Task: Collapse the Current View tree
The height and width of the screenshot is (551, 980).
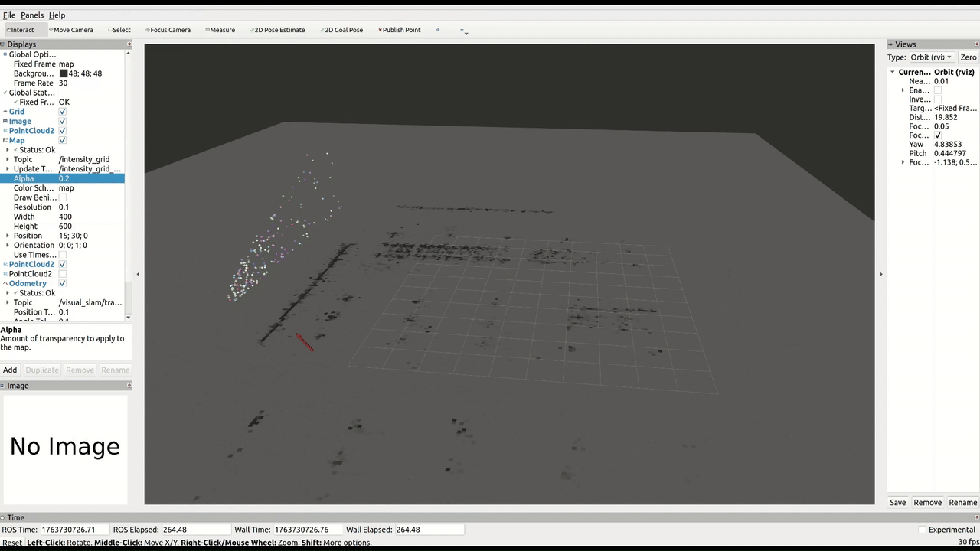Action: (x=892, y=72)
